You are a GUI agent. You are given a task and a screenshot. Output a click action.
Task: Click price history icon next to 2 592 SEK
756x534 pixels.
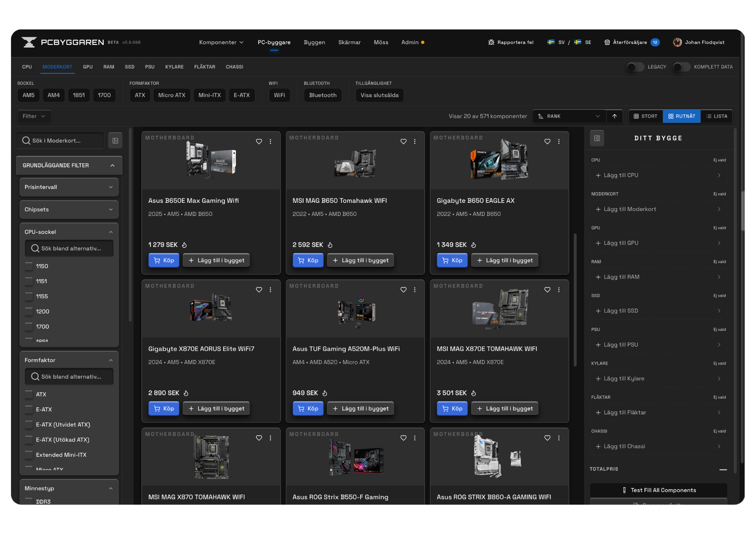(x=330, y=245)
